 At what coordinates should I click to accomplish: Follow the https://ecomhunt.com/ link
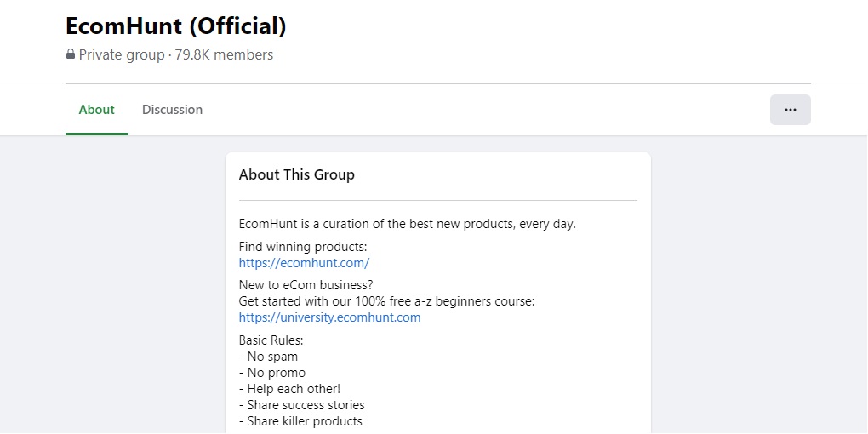pos(304,263)
